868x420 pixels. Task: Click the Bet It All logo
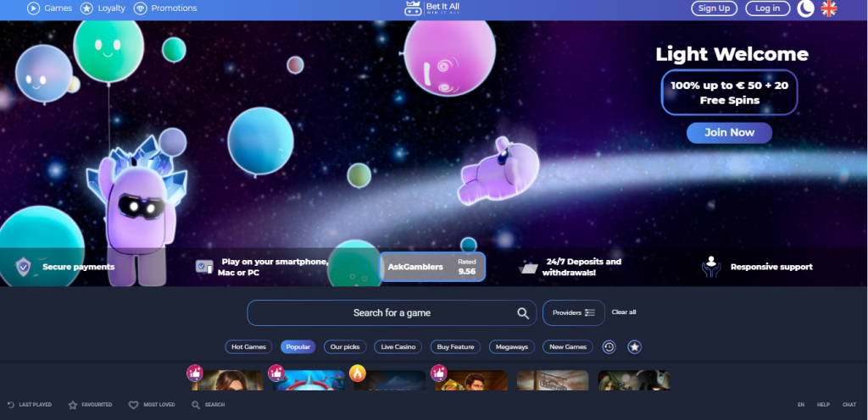[x=432, y=8]
